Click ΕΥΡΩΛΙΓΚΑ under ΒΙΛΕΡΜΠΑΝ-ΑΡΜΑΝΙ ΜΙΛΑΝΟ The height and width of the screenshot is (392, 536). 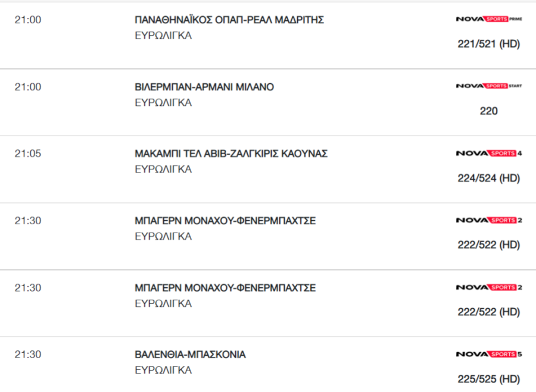pos(163,103)
